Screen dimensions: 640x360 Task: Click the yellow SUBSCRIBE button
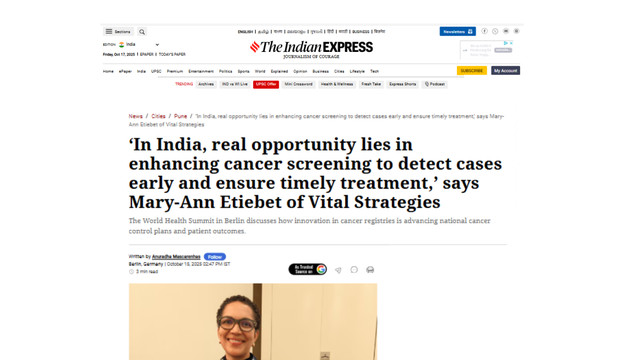click(x=471, y=71)
